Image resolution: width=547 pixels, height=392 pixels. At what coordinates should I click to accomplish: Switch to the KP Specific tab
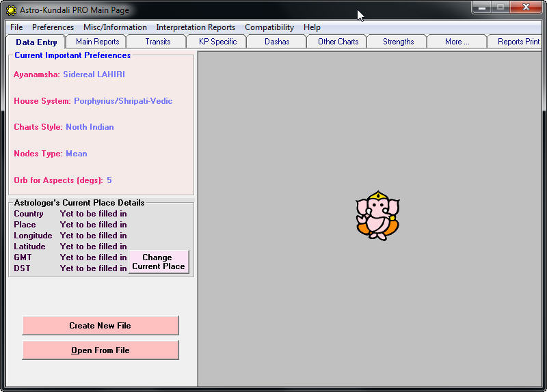click(217, 42)
